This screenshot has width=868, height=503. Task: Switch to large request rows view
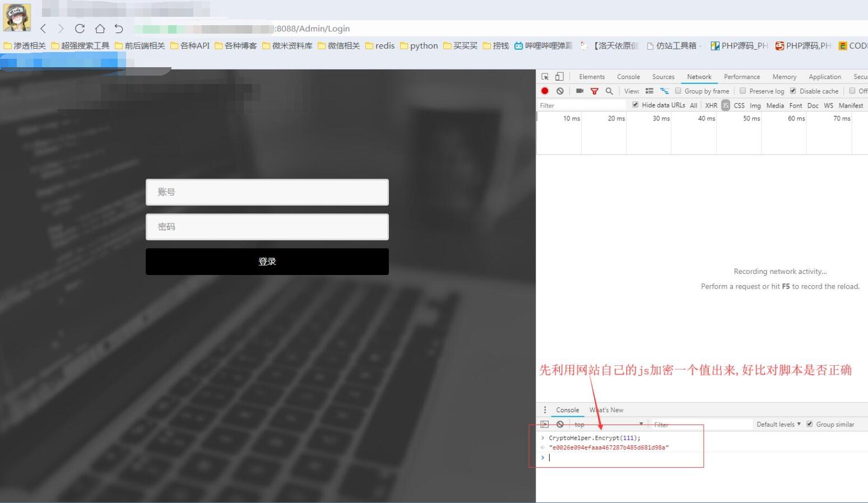tap(649, 91)
